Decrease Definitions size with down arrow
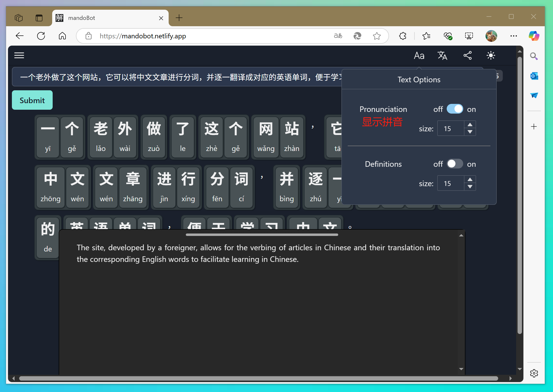Viewport: 553px width, 392px height. point(470,187)
